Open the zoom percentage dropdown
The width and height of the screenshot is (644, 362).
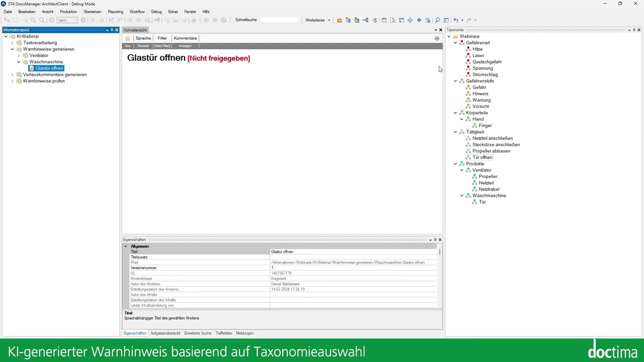(76, 20)
